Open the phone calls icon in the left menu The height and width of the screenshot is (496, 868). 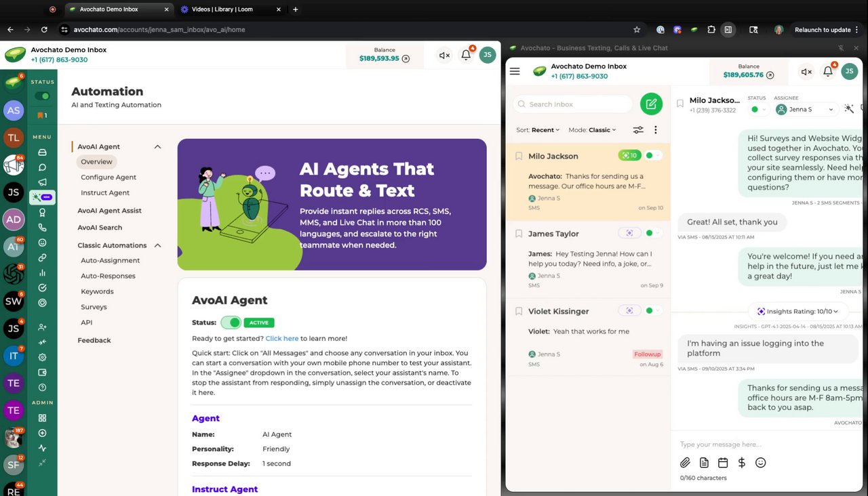pyautogui.click(x=42, y=228)
